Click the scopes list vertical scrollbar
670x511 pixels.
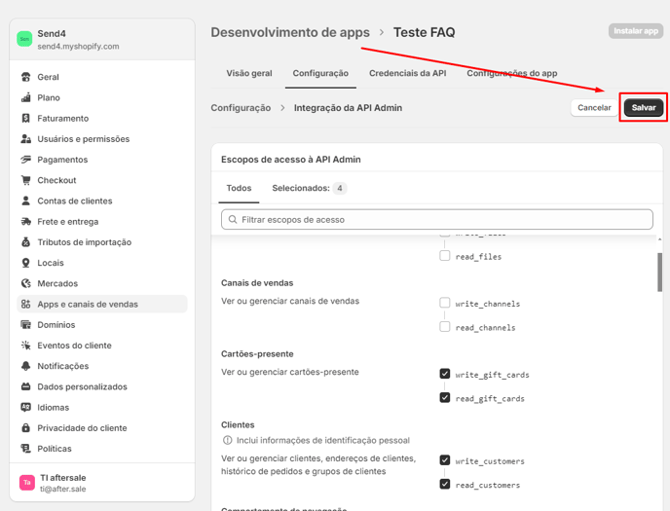tap(658, 270)
